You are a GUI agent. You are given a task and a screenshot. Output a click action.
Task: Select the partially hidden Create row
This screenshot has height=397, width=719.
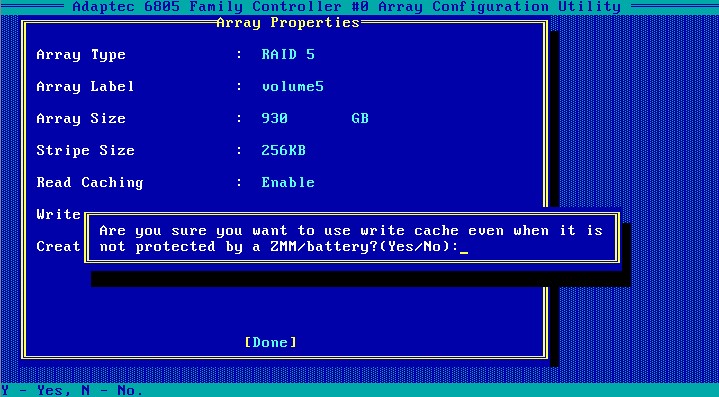59,246
